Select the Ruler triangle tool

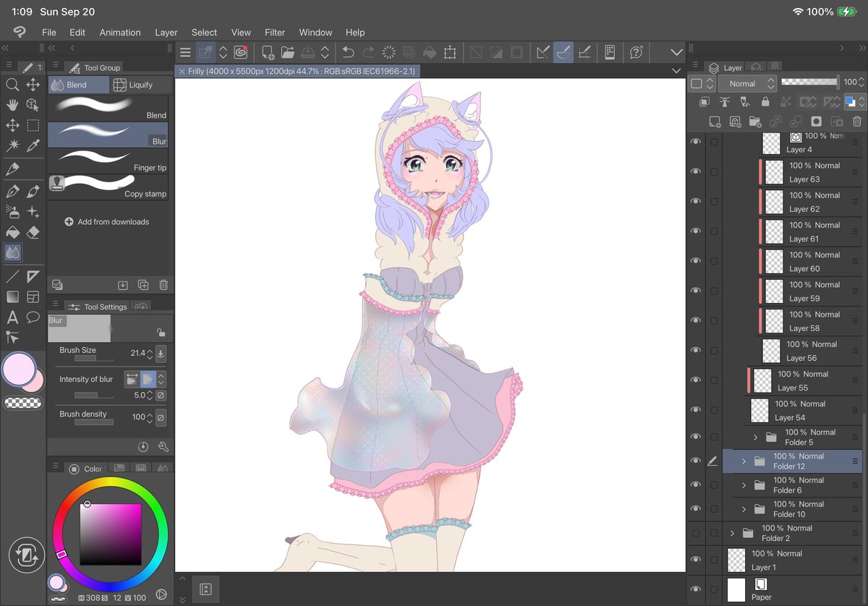click(33, 276)
